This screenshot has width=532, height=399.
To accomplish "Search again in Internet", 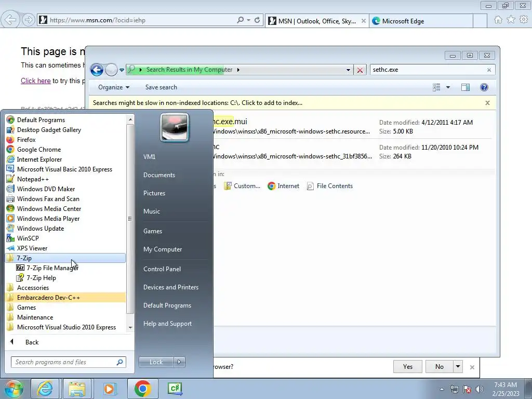I will pos(283,186).
